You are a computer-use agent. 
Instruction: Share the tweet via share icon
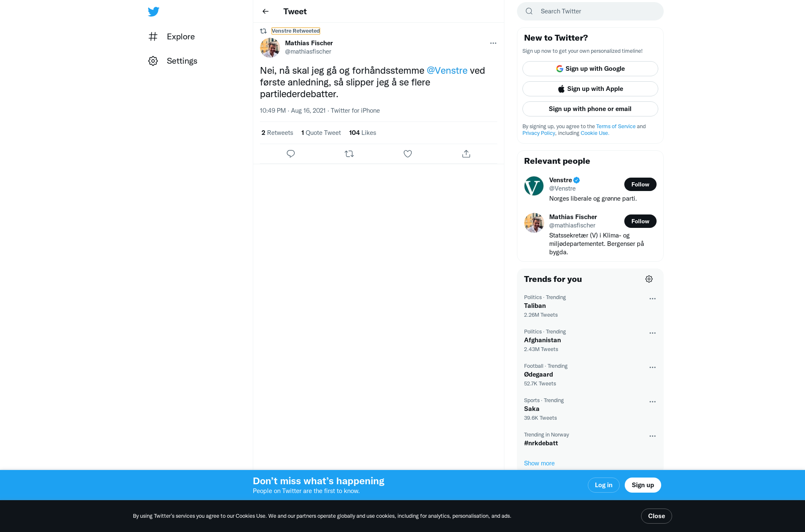(x=466, y=154)
